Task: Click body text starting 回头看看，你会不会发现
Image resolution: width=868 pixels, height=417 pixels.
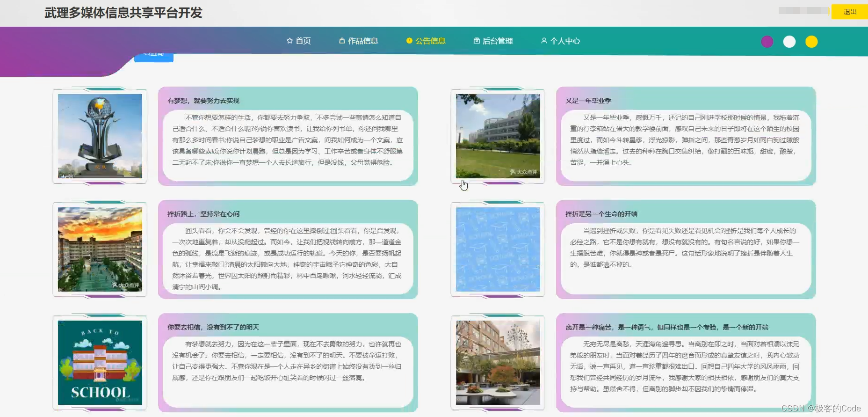Action: [x=287, y=259]
